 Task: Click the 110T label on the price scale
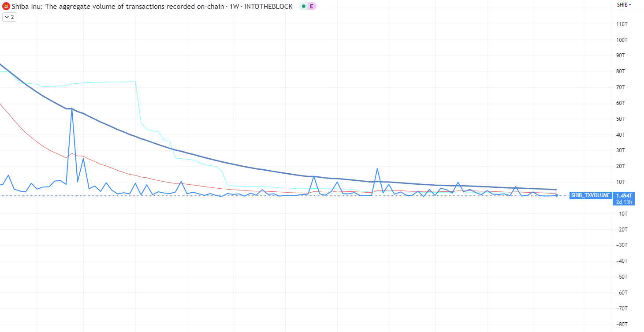[x=621, y=24]
